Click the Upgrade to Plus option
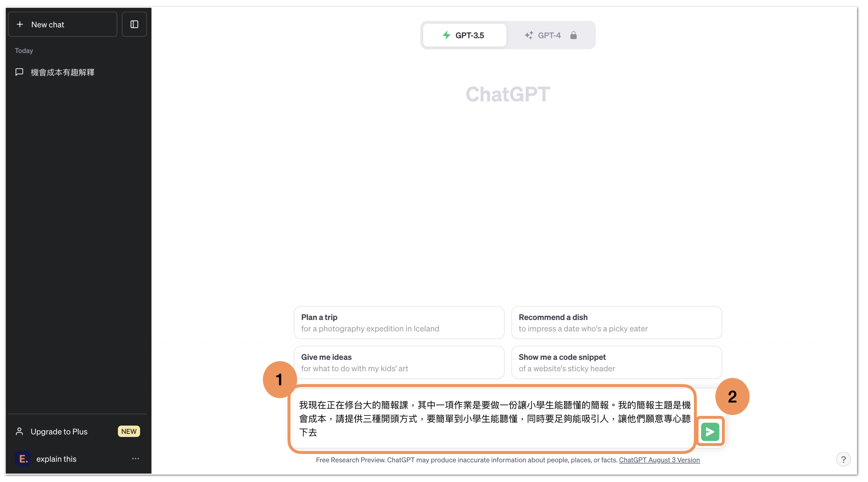This screenshot has width=868, height=482. [x=59, y=431]
